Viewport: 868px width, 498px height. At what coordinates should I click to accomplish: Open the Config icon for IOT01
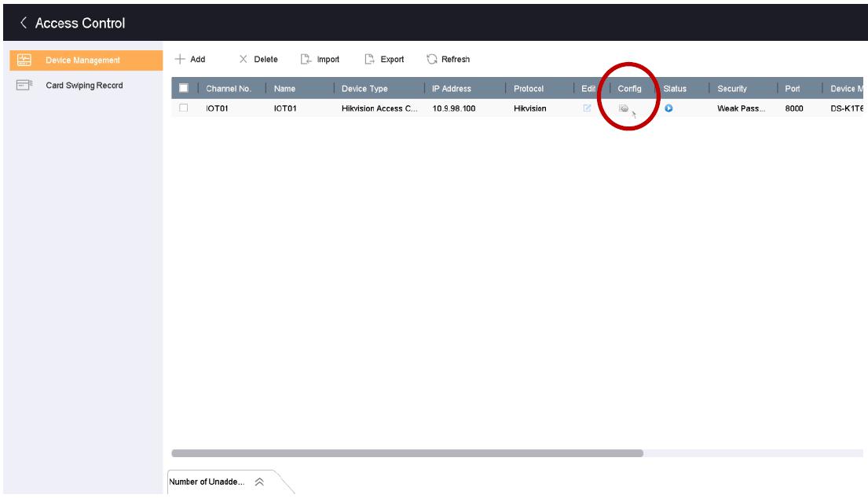[x=623, y=108]
